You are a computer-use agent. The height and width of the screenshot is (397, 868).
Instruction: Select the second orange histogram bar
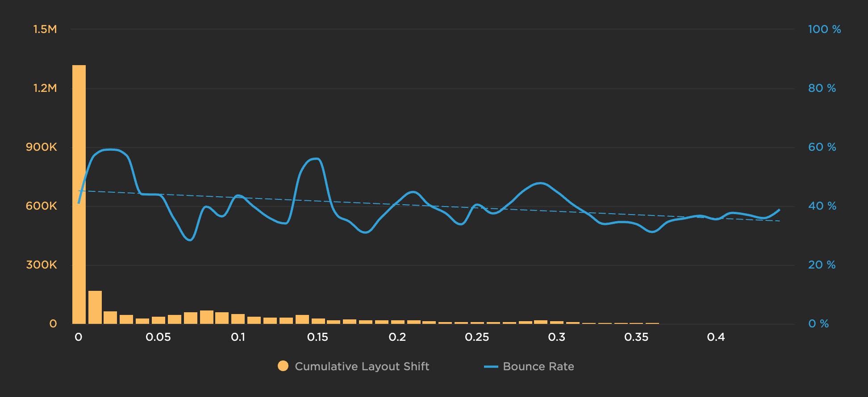pos(95,307)
